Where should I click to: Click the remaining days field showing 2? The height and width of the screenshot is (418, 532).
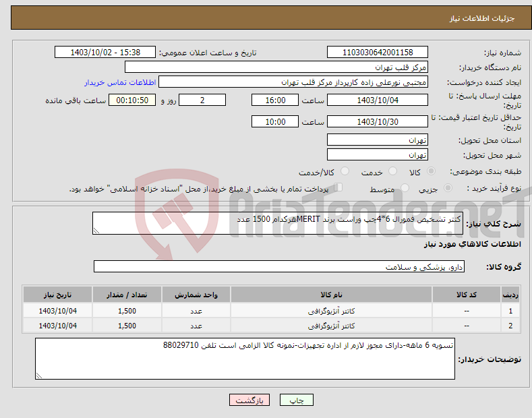[202, 100]
